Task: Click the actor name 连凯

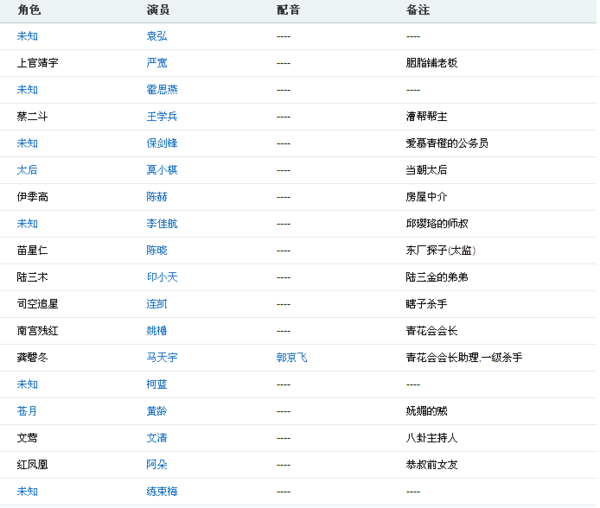Action: coord(157,304)
